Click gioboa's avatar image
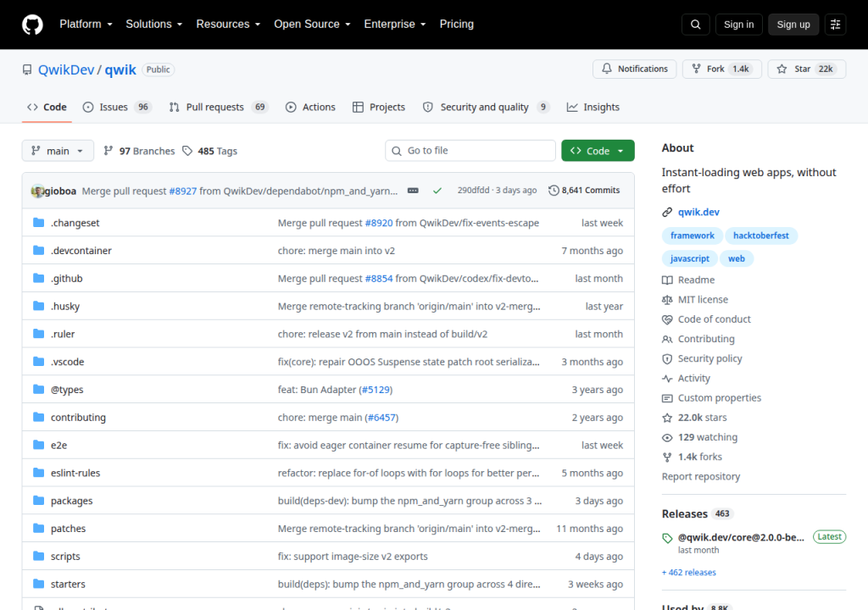Screen dimensions: 868x610 coord(37,191)
